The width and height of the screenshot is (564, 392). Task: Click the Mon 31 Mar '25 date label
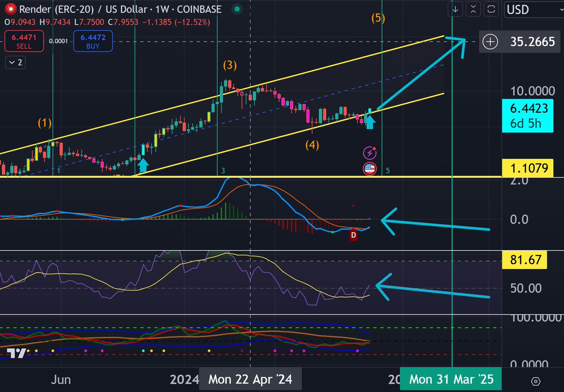click(x=452, y=379)
